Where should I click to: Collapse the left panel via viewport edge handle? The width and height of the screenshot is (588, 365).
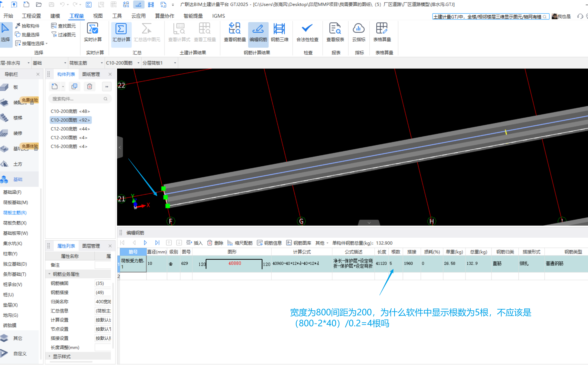pos(120,147)
